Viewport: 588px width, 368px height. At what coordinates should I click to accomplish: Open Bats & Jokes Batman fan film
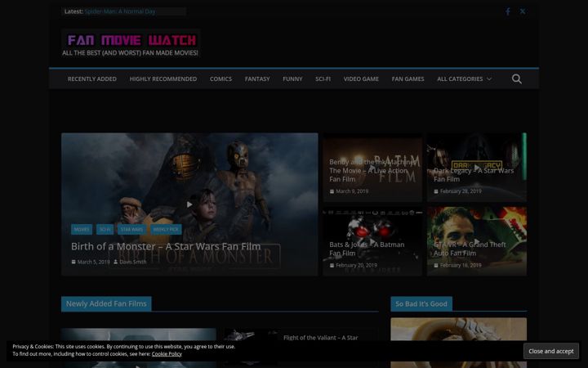[x=367, y=249]
